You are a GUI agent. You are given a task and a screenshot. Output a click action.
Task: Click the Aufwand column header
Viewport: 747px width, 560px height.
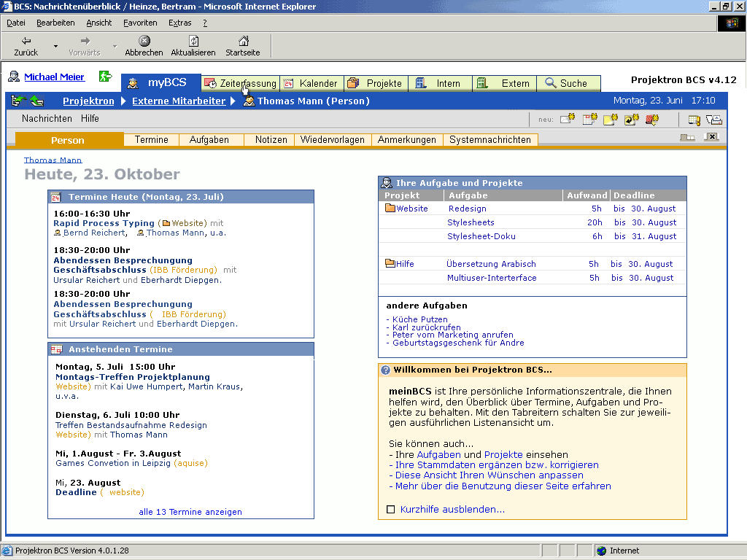pos(587,195)
